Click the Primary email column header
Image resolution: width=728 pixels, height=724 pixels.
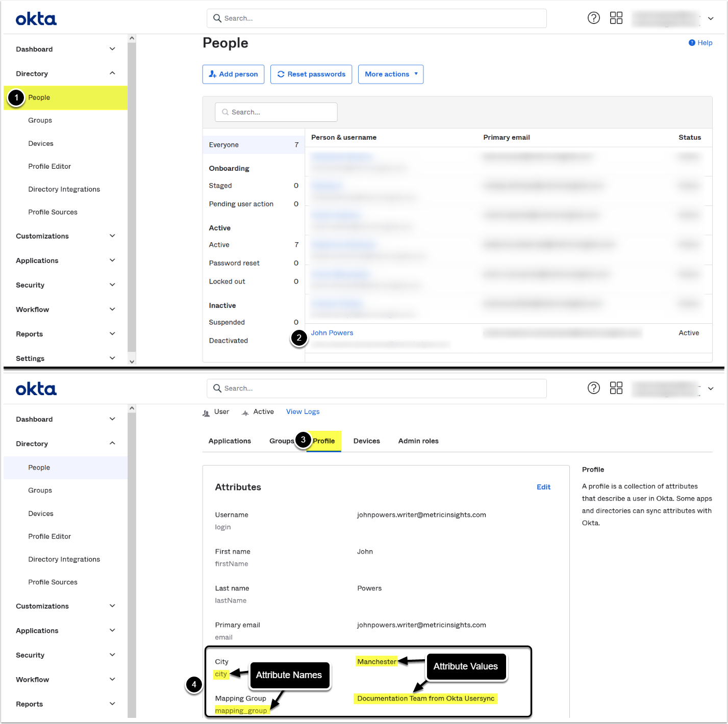(507, 138)
